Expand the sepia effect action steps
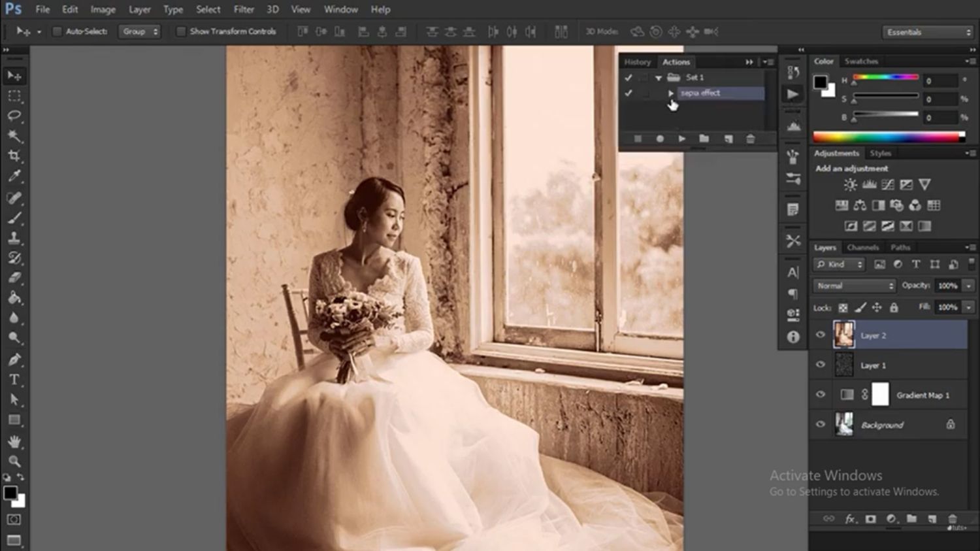The image size is (980, 551). (671, 93)
